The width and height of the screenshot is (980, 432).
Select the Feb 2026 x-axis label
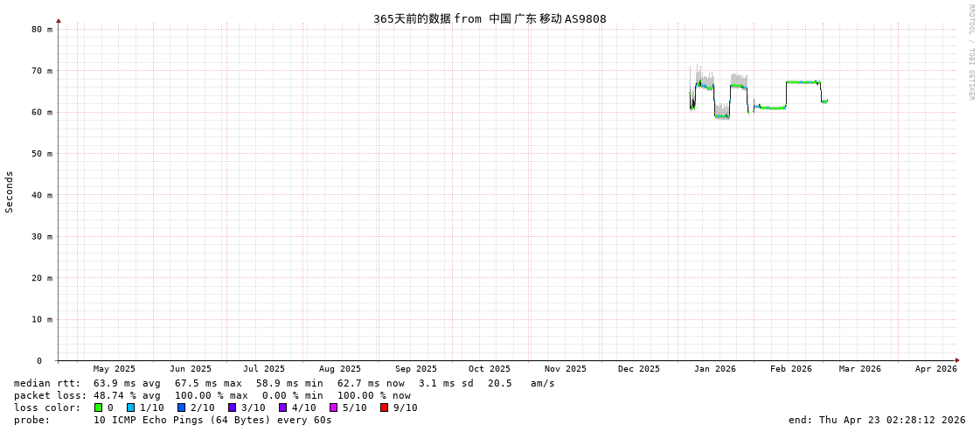790,369
